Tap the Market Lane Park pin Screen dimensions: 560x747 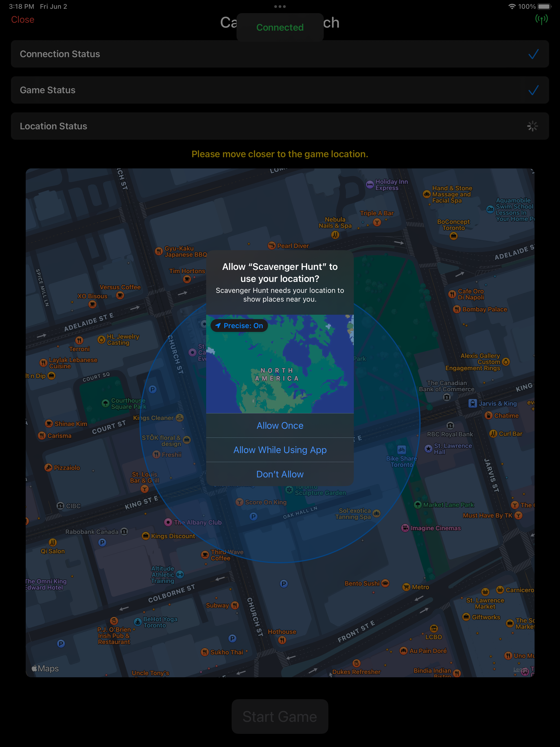(x=418, y=504)
